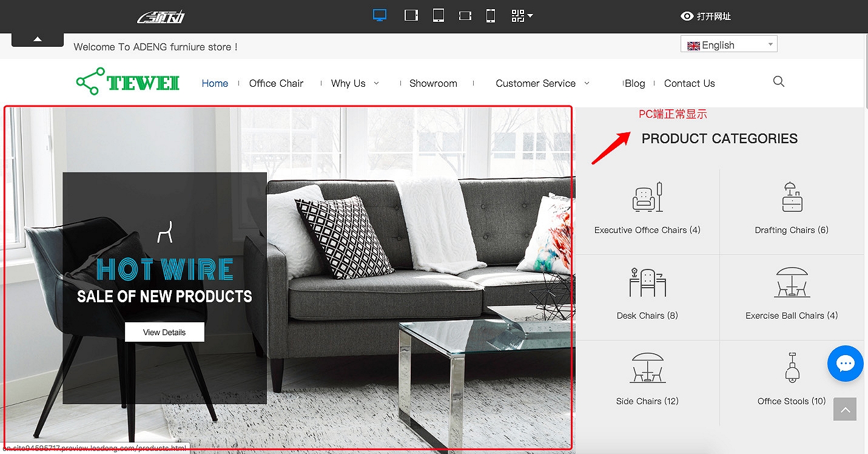
Task: Expand Customer Service submenu chevron
Action: [587, 83]
